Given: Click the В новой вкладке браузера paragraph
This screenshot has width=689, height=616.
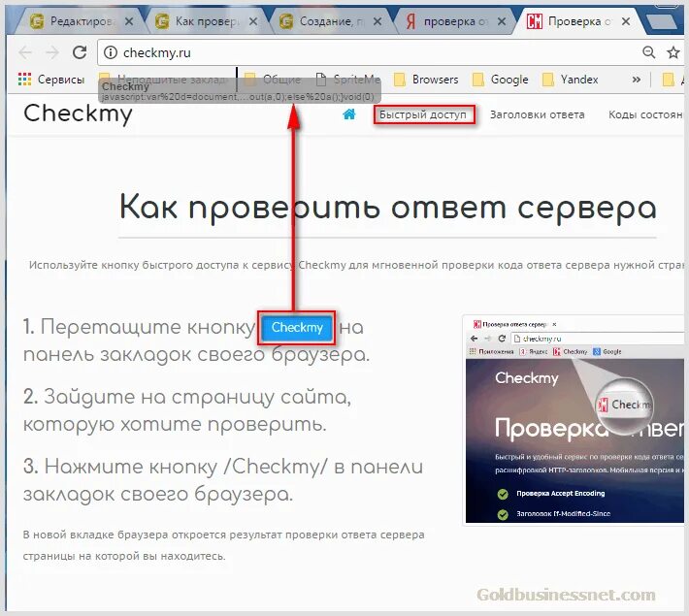Looking at the screenshot, I should click(223, 545).
